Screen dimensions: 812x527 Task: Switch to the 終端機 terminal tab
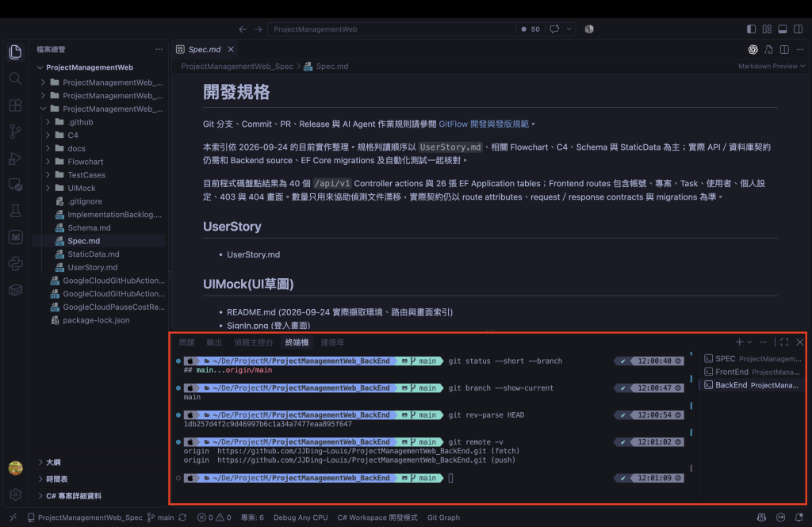click(297, 342)
